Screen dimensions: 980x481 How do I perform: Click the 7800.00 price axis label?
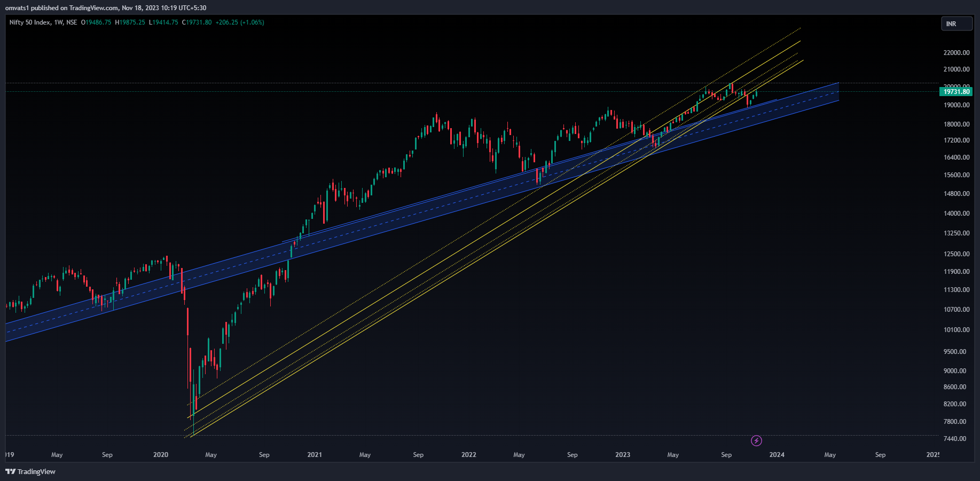point(955,422)
